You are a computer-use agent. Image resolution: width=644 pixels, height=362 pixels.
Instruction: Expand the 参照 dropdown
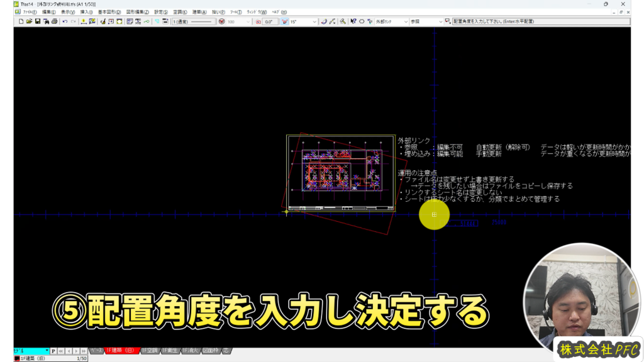click(440, 21)
